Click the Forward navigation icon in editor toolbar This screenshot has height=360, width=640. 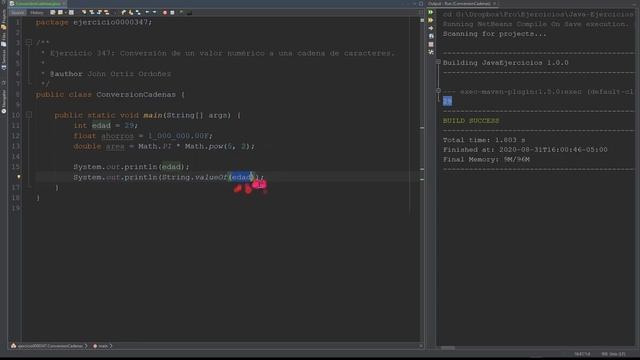coord(71,13)
